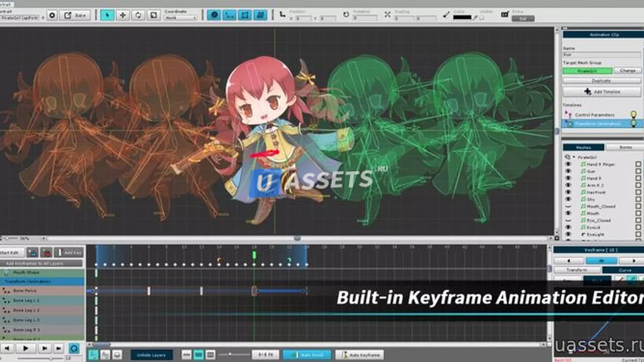Switch to the Meshes tab

point(584,147)
